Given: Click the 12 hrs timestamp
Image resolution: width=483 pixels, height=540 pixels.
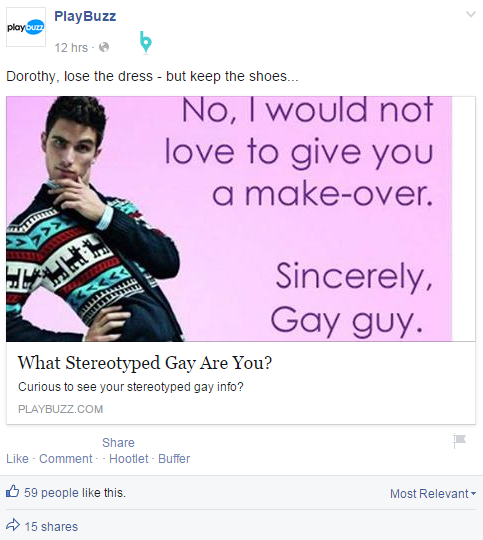Looking at the screenshot, I should (71, 48).
